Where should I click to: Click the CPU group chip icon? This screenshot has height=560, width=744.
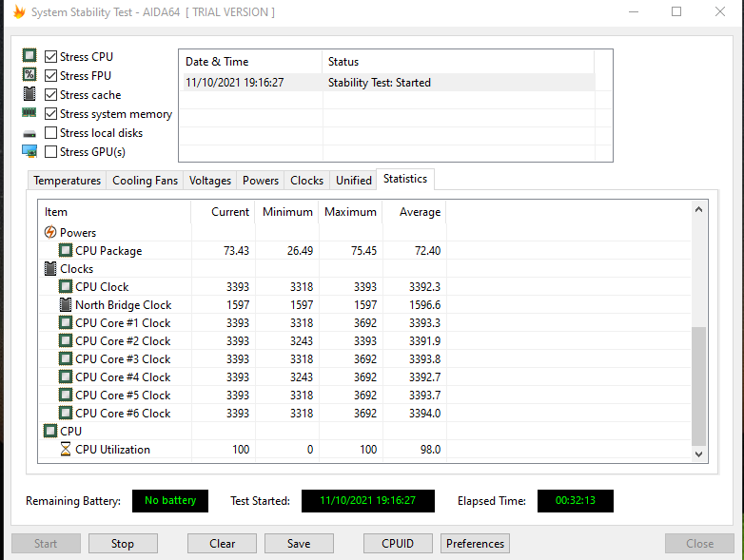tap(50, 431)
